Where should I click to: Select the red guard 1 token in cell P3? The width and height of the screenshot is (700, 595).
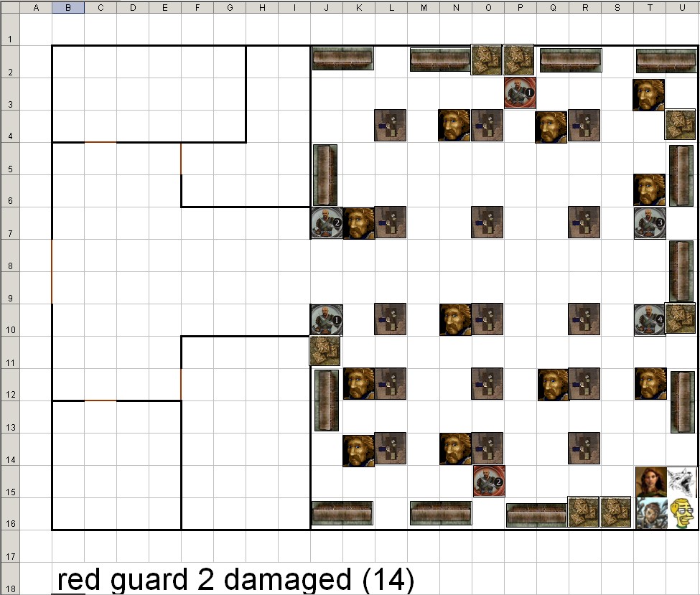520,93
